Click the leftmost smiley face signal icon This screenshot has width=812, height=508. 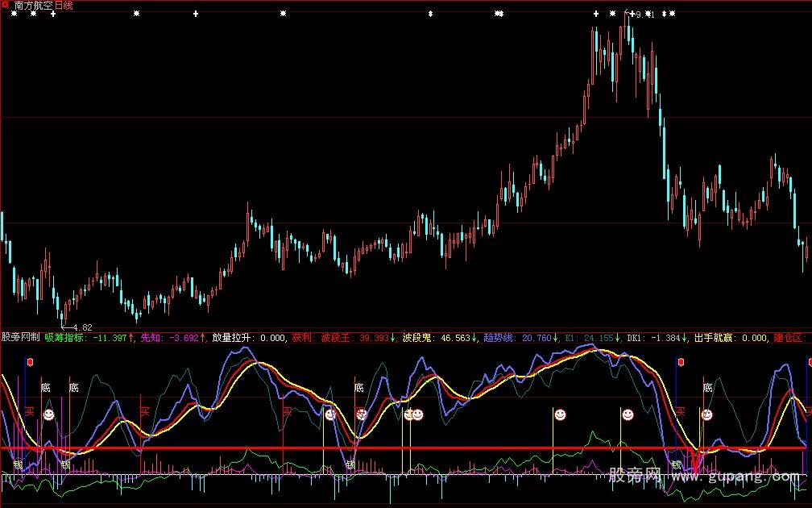(x=48, y=414)
